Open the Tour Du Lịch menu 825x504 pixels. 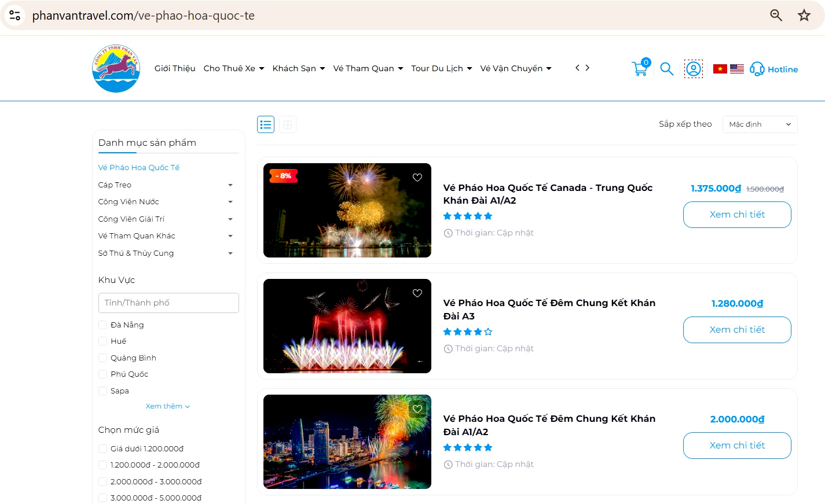pos(442,68)
